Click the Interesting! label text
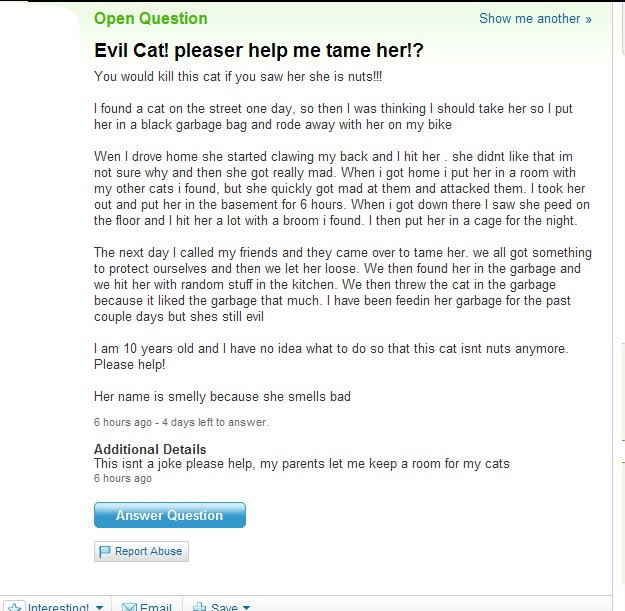The image size is (625, 611). point(58,607)
